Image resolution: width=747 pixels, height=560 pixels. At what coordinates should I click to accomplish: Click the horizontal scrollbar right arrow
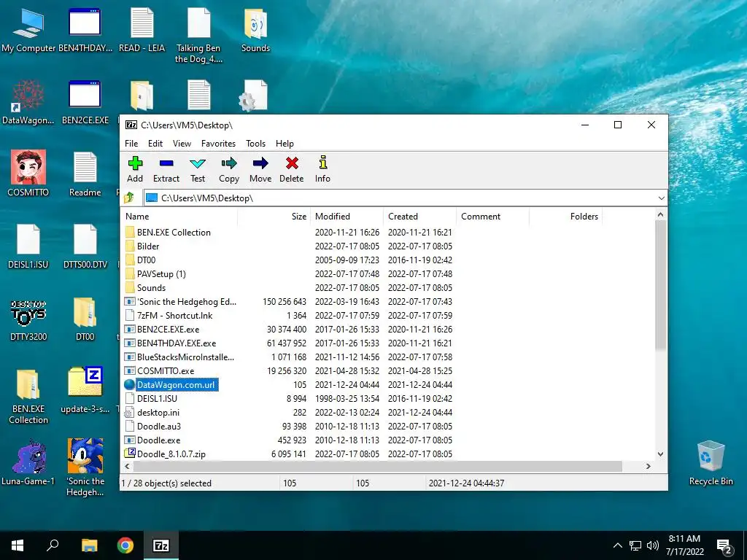pos(648,466)
